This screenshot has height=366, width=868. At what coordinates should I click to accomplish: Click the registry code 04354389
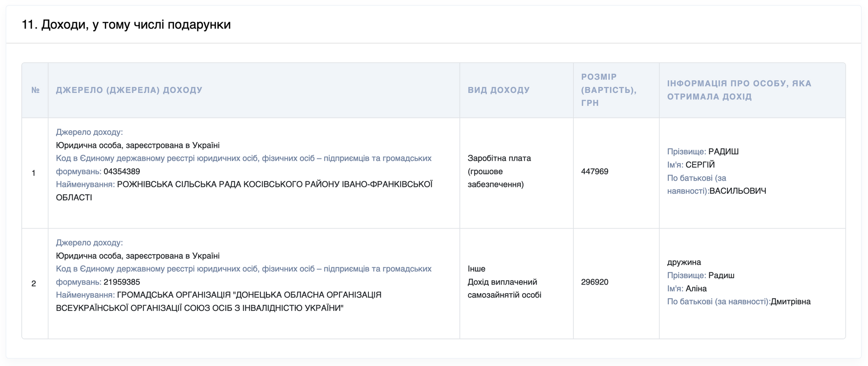[x=122, y=171]
